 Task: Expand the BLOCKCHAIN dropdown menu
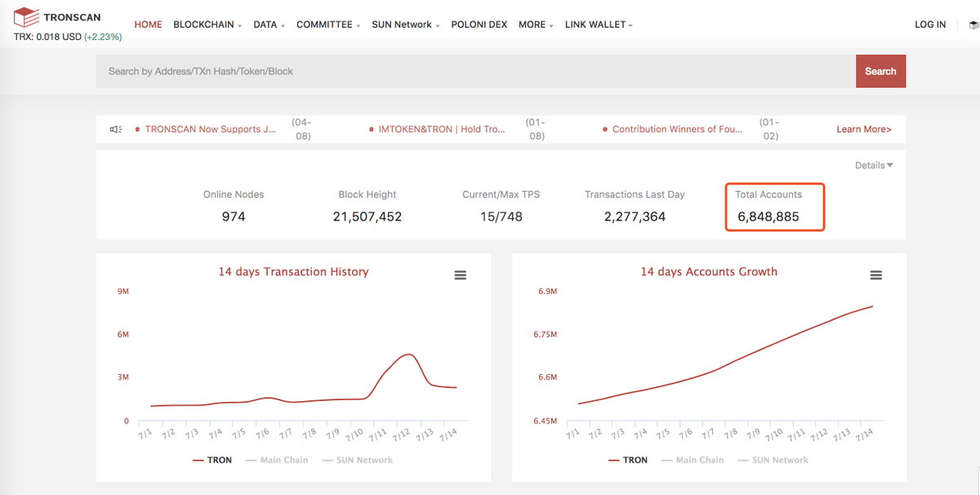pos(207,25)
